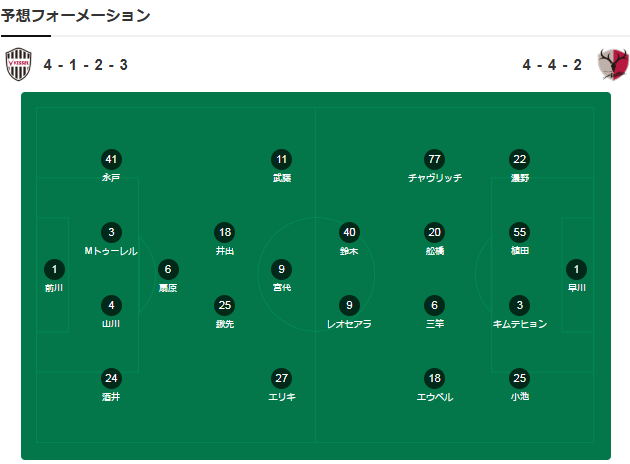Click number 77 チャヴリッチ player marker

434,159
